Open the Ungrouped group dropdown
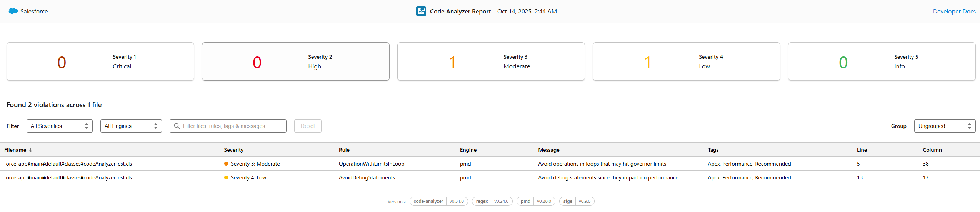 [944, 126]
